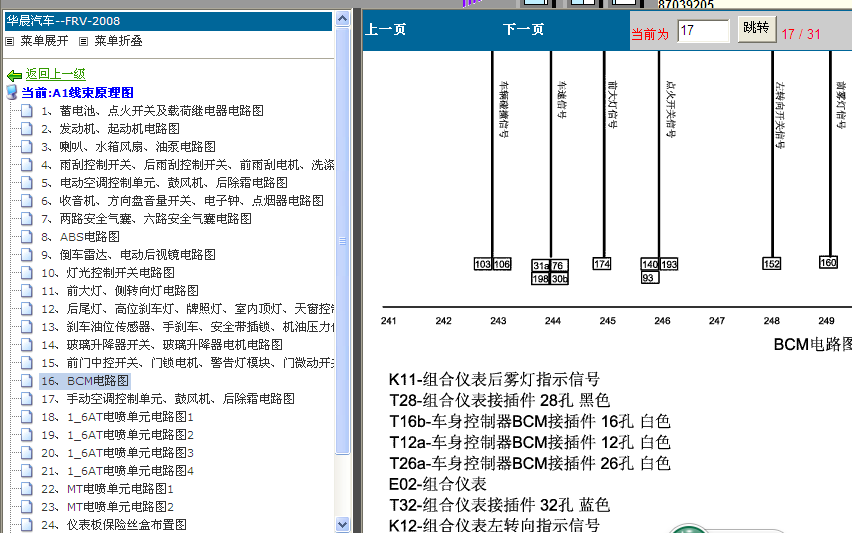
Task: Click the page icon for 20、1_6AT电喷单元电路图3
Action: (x=27, y=453)
